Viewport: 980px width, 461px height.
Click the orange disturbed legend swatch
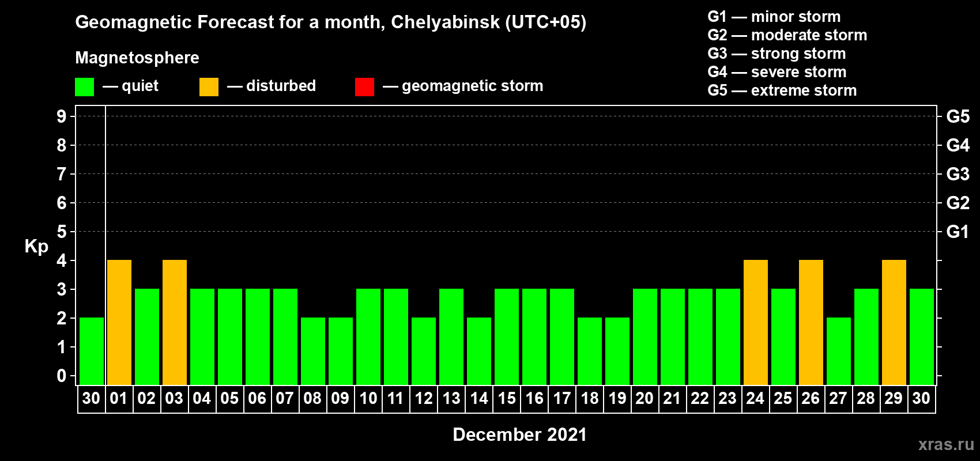coord(209,87)
